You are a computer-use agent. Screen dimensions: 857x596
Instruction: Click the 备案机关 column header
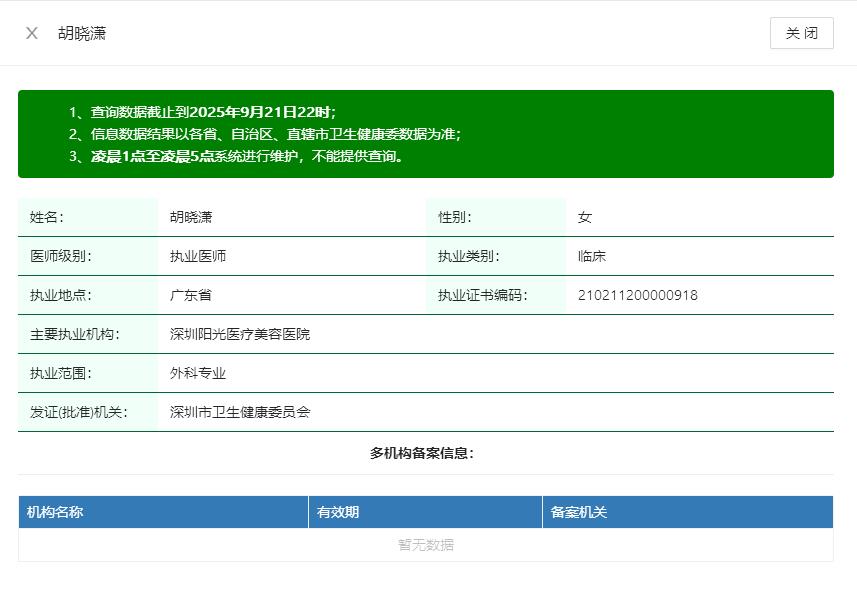(579, 512)
